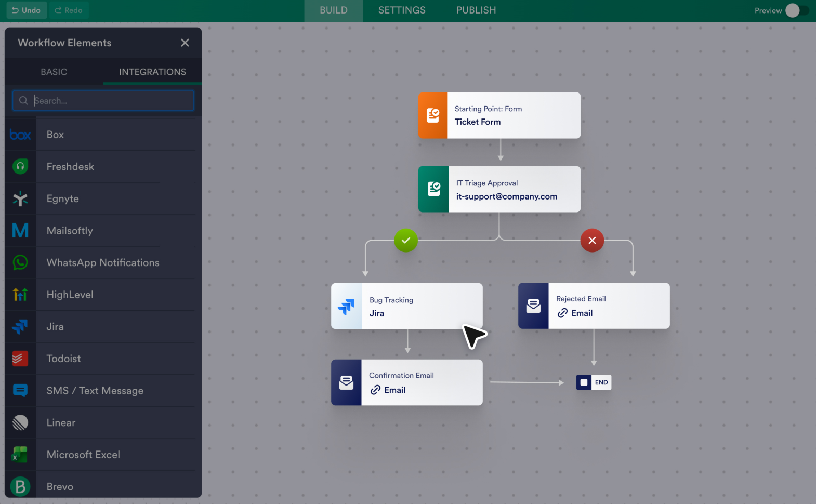Pick Microsoft Excel label

[x=83, y=455]
